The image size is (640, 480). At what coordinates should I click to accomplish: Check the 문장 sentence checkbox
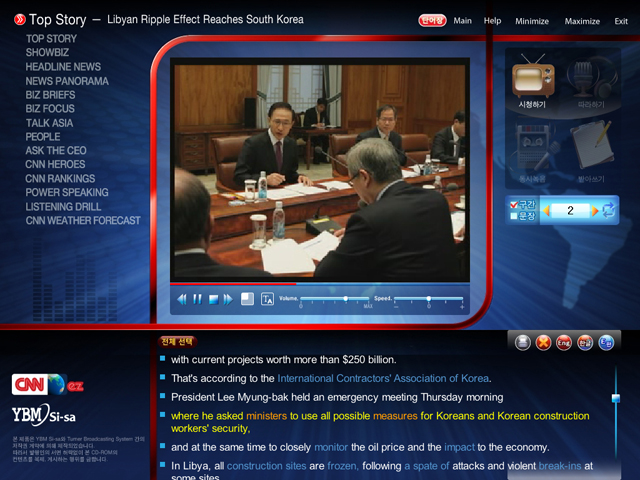[x=514, y=216]
